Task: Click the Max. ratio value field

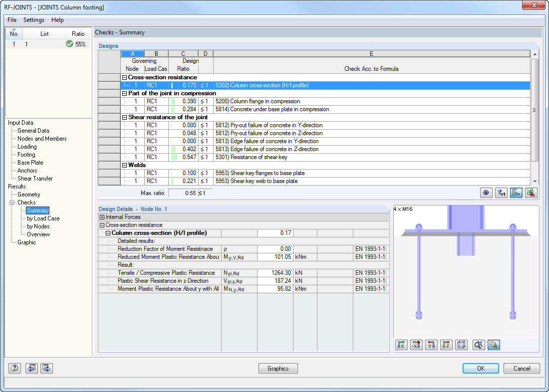Action: click(x=183, y=193)
